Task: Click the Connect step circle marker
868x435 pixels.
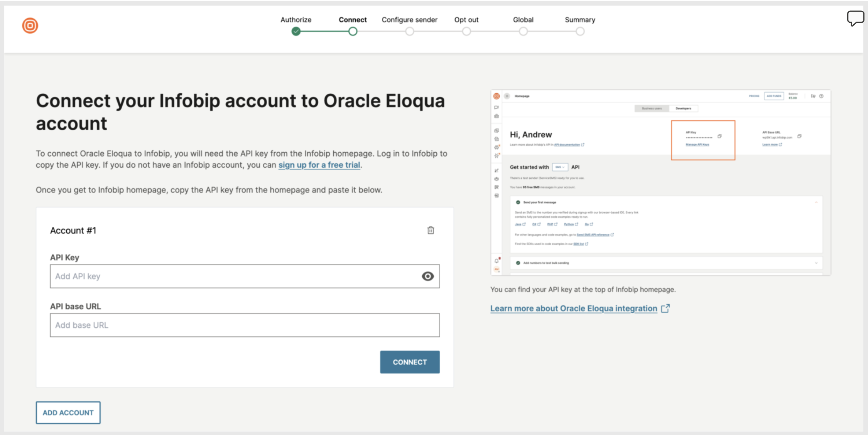Action: coord(353,32)
